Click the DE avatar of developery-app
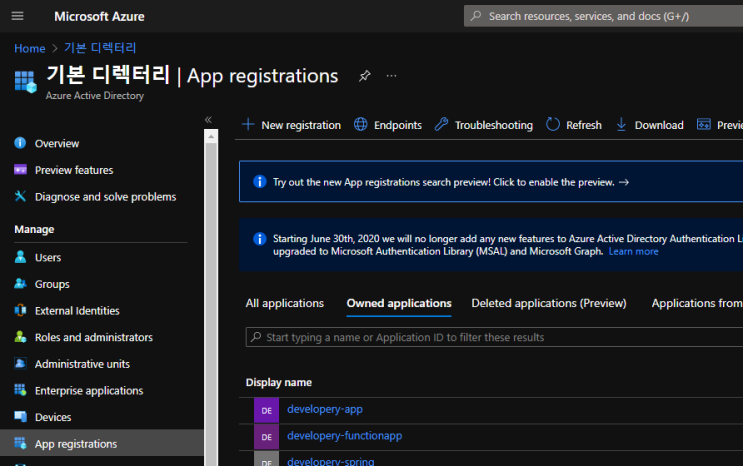Image resolution: width=743 pixels, height=466 pixels. coord(266,410)
